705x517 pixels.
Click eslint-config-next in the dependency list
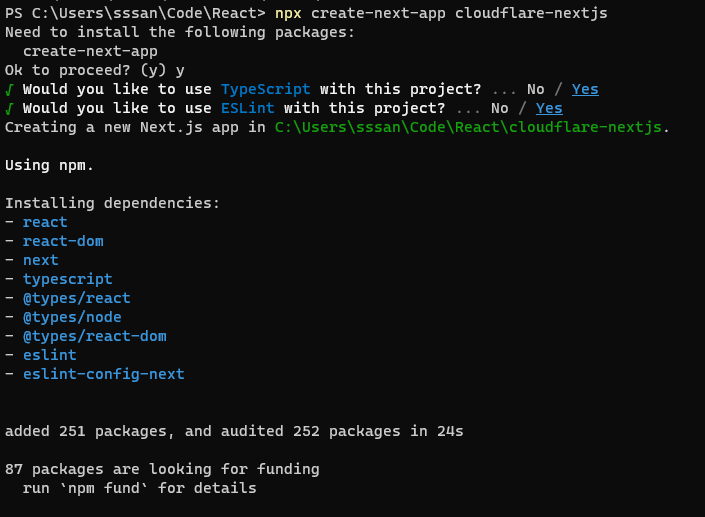103,374
